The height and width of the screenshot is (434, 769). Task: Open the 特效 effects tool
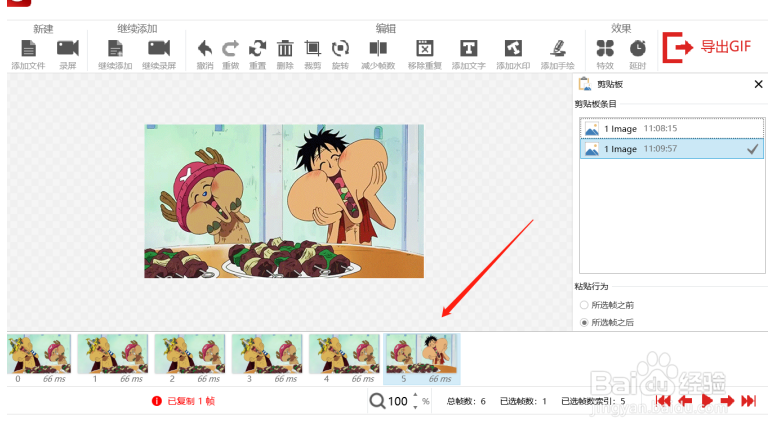pos(605,49)
